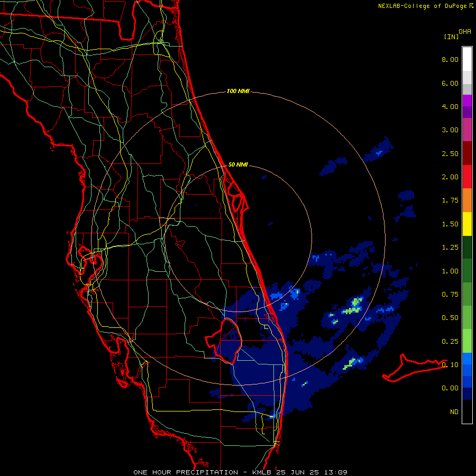Click the 4.00 legend value
476x476 pixels.
[450, 106]
